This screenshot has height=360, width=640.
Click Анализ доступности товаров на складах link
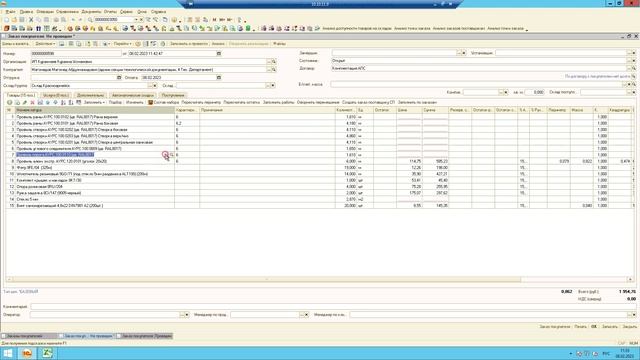[x=357, y=29]
